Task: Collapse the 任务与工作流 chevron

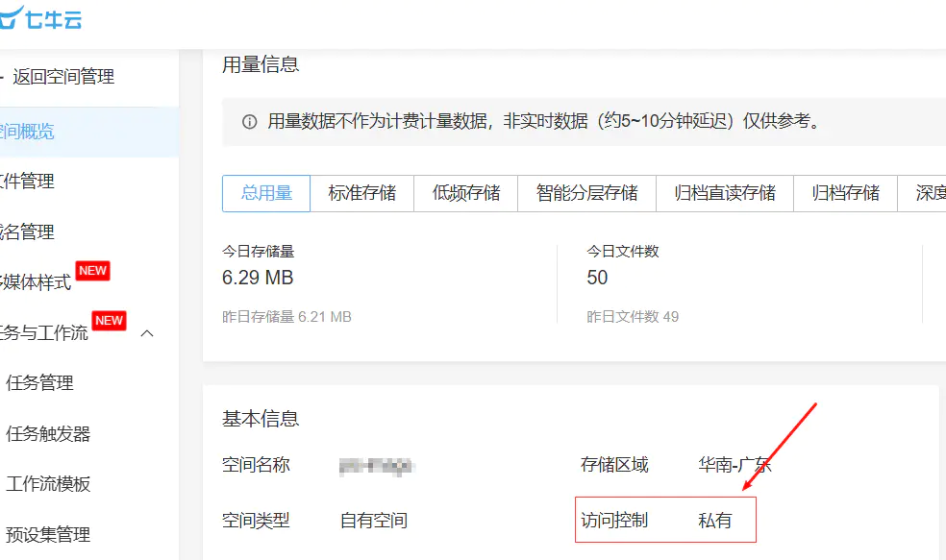Action: [x=148, y=333]
